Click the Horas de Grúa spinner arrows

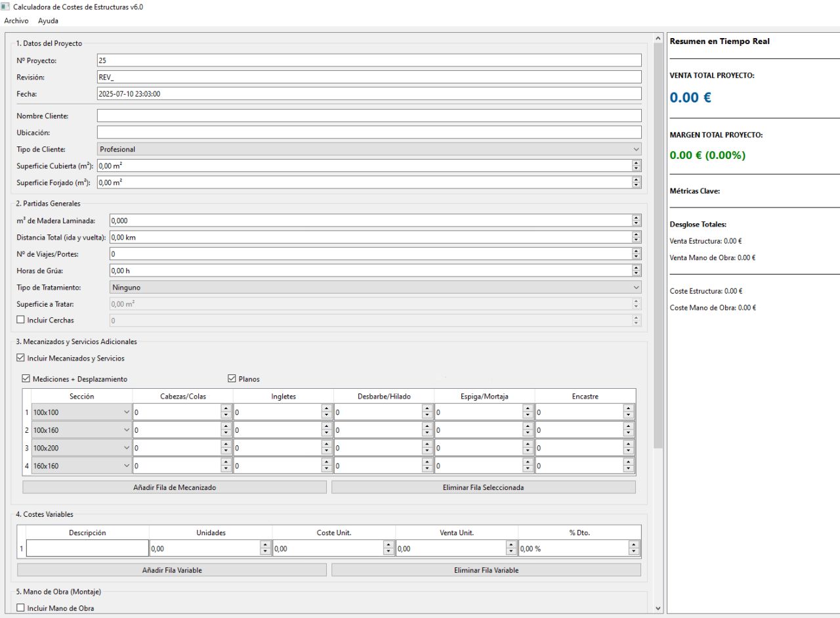tap(636, 270)
